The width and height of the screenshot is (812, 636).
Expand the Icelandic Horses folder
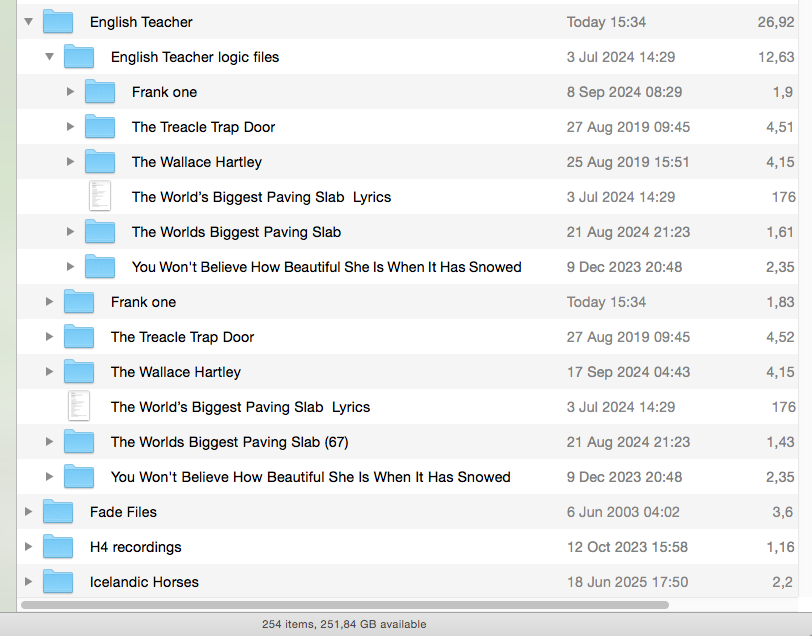28,582
